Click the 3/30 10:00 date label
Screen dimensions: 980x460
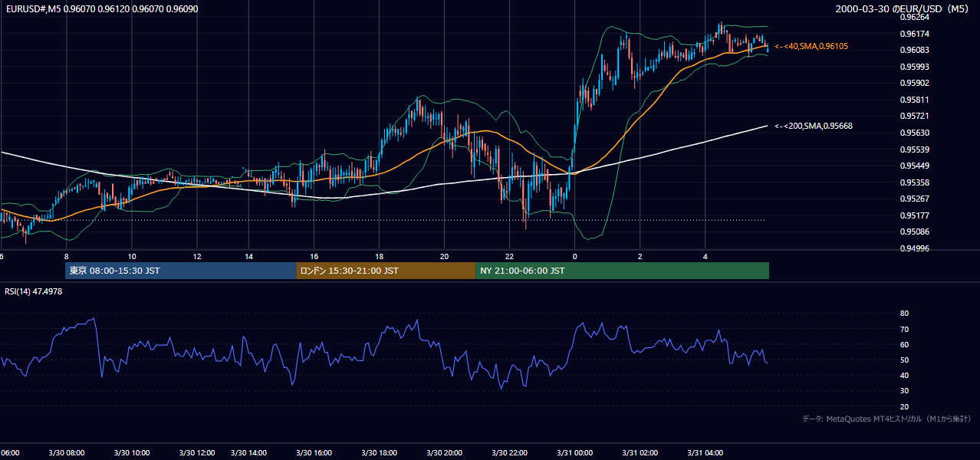click(x=132, y=453)
